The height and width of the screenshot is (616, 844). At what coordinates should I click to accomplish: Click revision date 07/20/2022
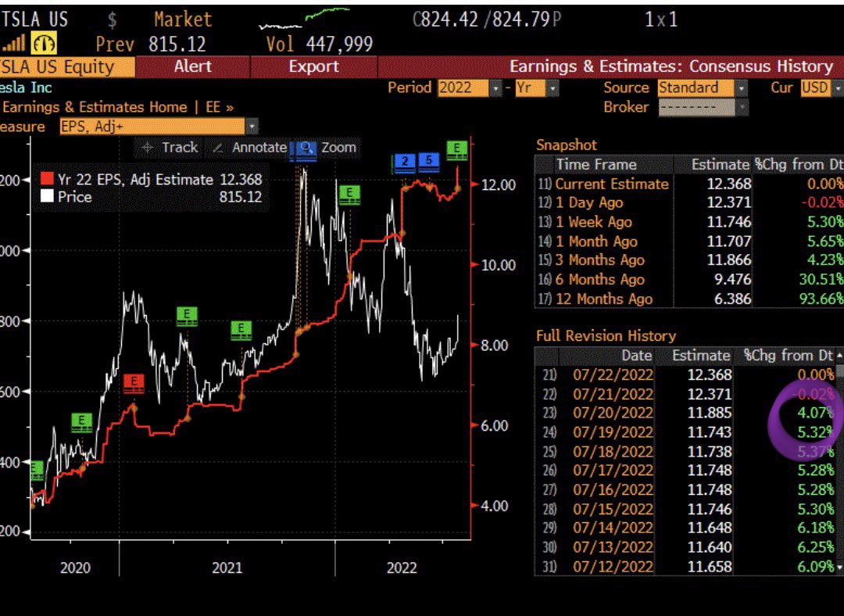tap(613, 413)
